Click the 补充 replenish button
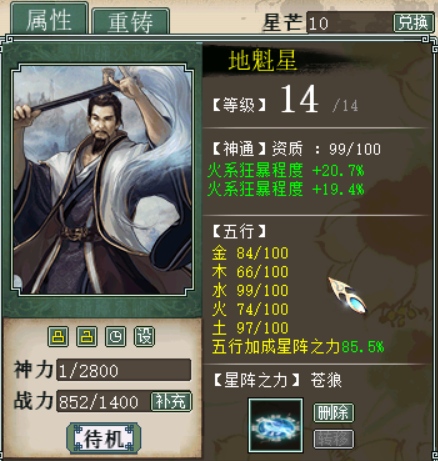Viewport: 438px width, 461px height. pos(171,401)
